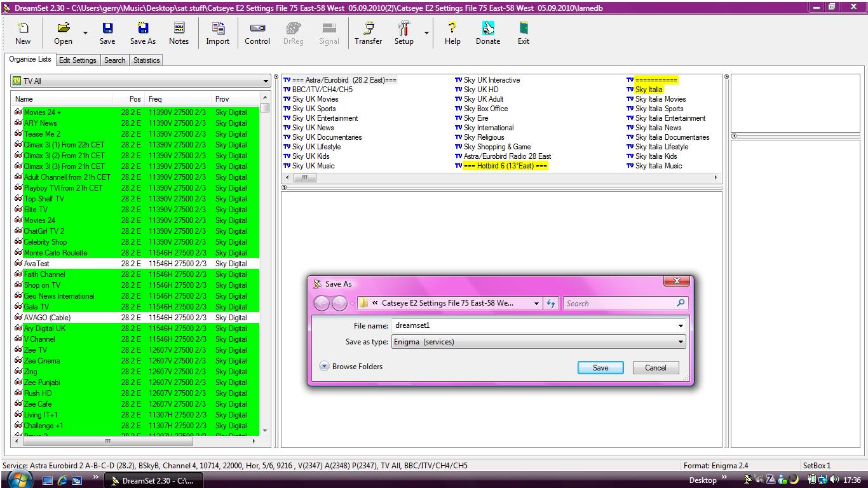Click the Import icon
Viewport: 868px width, 488px height.
coord(217,33)
